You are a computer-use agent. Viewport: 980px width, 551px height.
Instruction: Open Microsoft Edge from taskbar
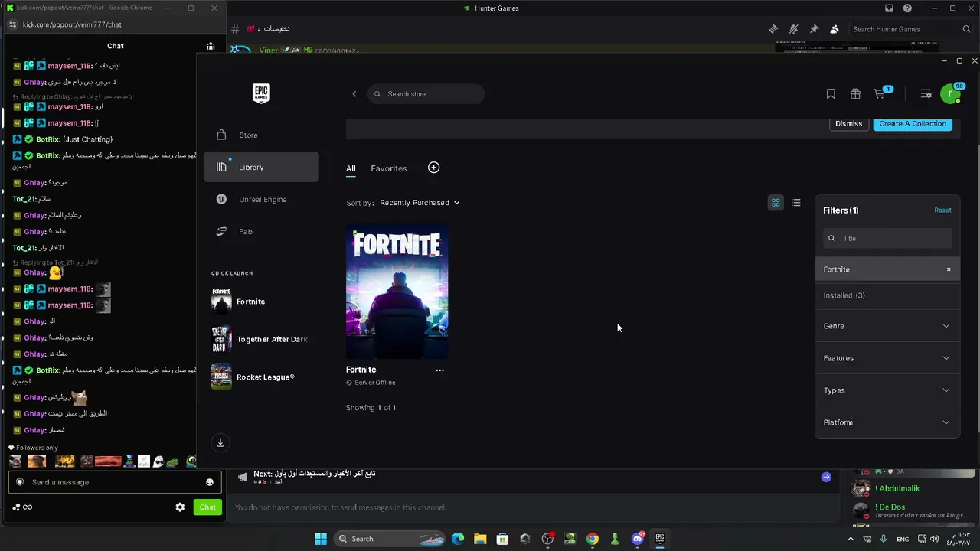click(458, 539)
